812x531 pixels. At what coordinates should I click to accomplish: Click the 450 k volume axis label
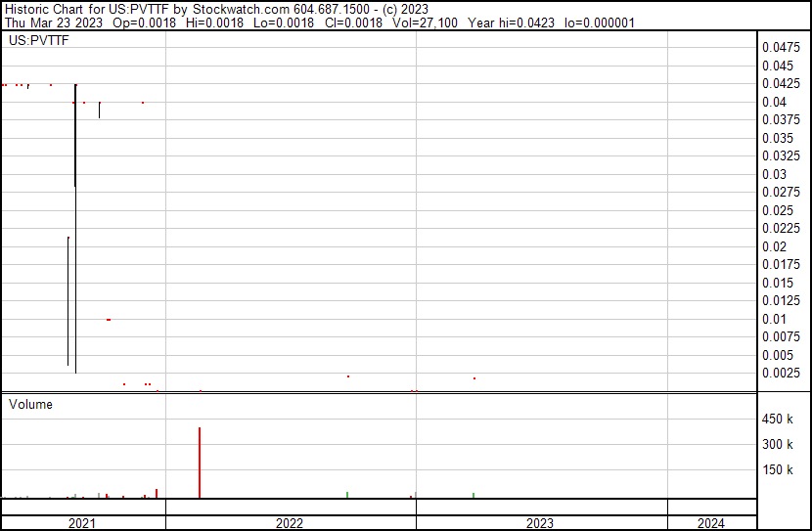point(777,420)
